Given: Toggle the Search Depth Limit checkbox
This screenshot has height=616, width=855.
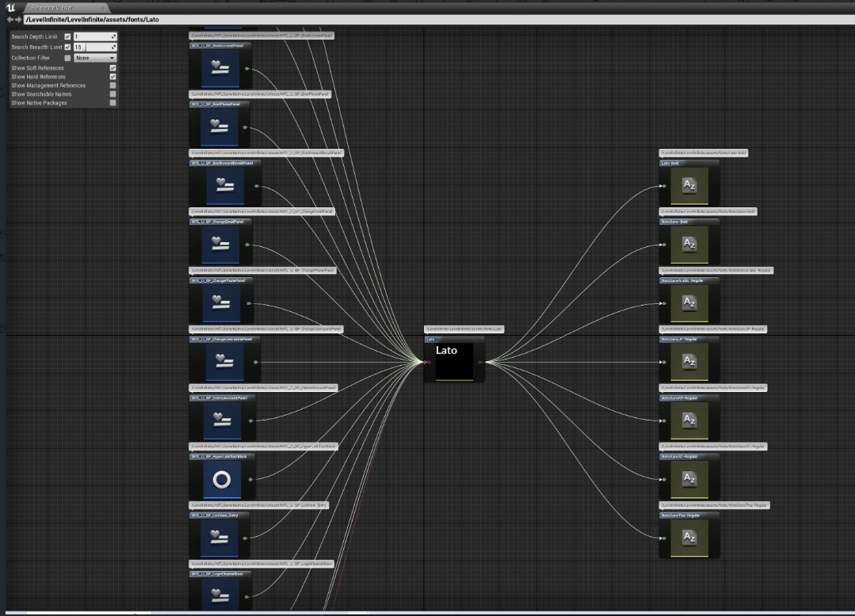Looking at the screenshot, I should [67, 36].
